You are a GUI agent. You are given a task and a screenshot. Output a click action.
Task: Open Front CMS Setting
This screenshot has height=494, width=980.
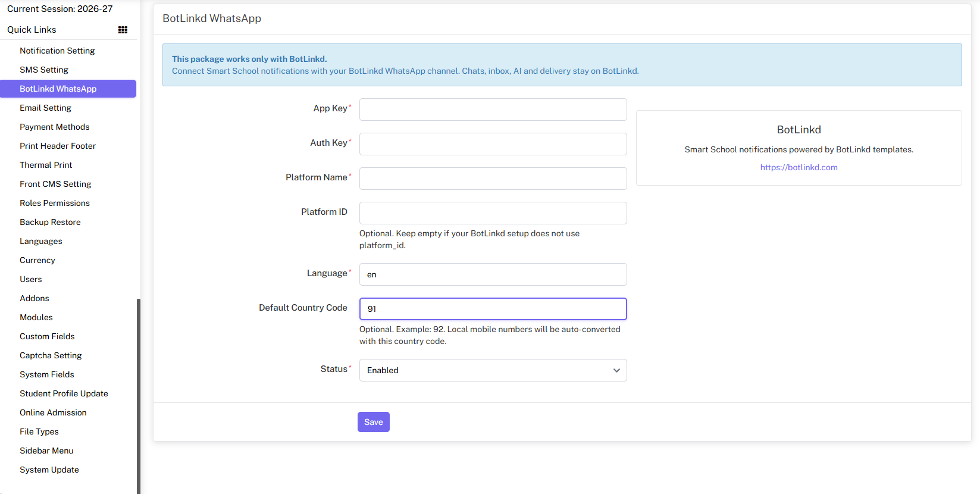(55, 184)
